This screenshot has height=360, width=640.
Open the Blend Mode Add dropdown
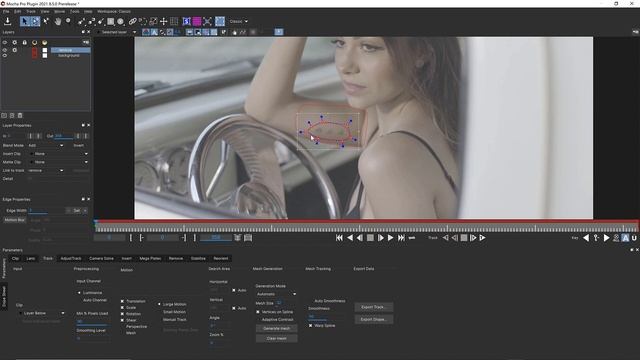coord(46,146)
